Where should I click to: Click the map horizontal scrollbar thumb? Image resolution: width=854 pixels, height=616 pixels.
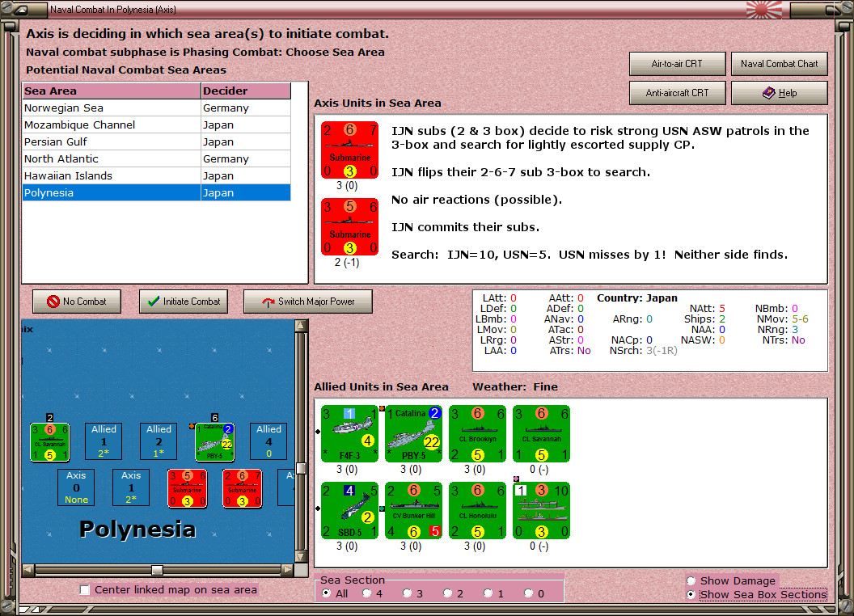[157, 570]
